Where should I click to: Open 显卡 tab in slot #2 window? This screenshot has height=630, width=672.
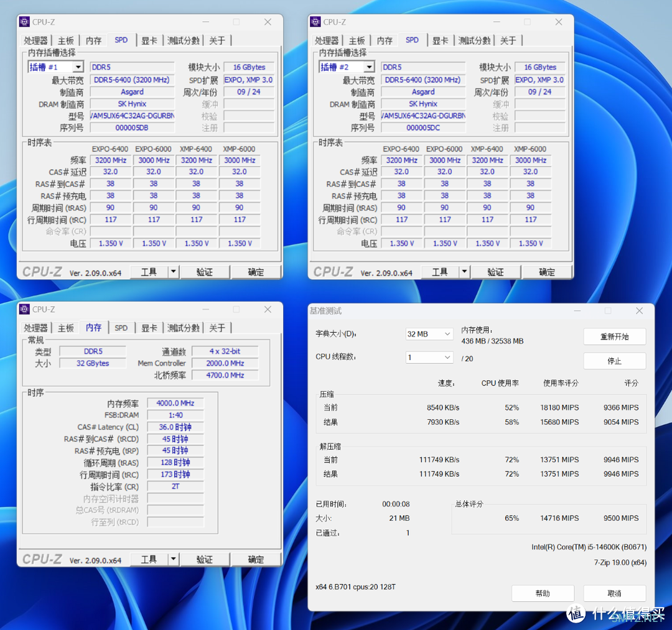point(440,40)
